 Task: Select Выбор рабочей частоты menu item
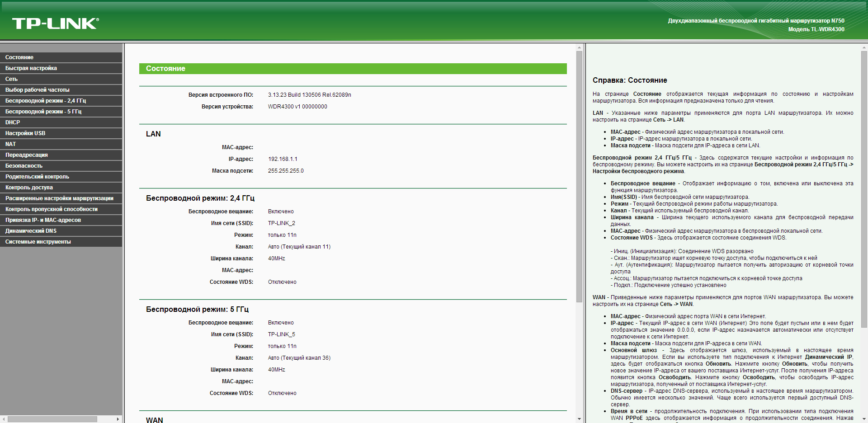[61, 90]
